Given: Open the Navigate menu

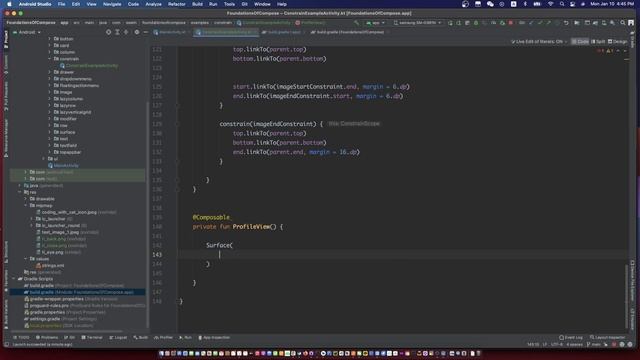Looking at the screenshot, I should (x=112, y=4).
